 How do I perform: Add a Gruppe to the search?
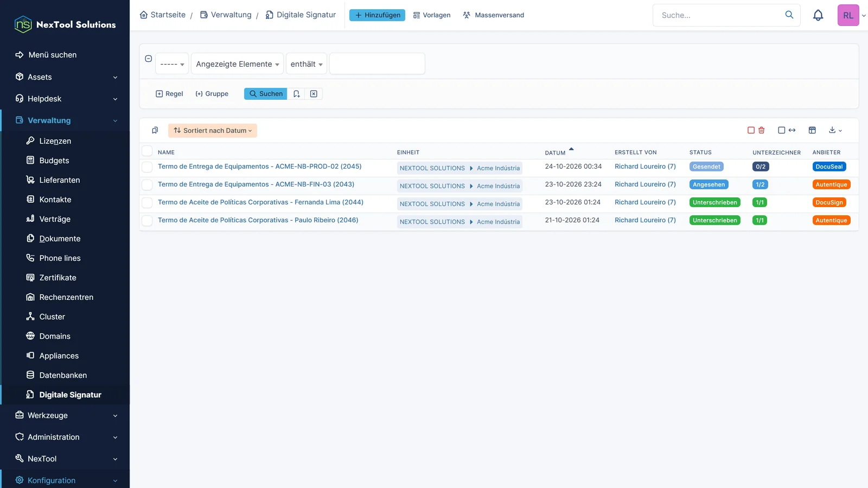point(212,94)
